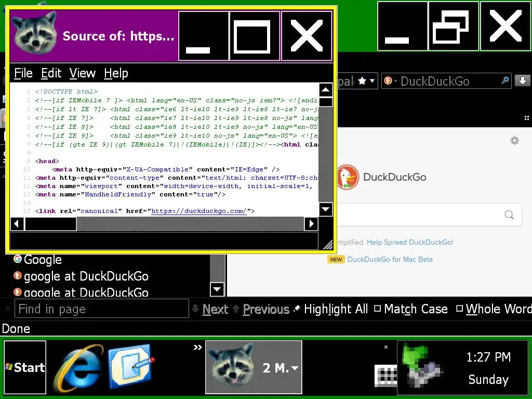Screen dimensions: 532x399
Task: Click the bookmark star icon in browser
Action: 362,81
